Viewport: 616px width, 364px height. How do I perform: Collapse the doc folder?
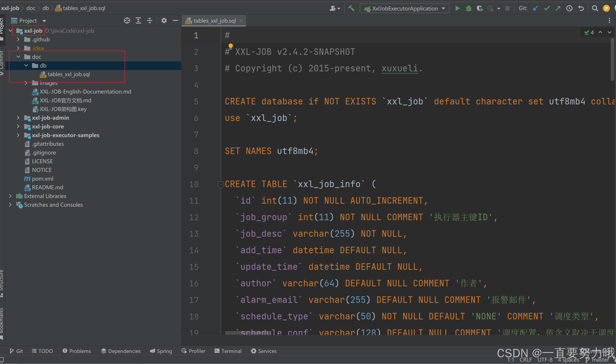18,57
